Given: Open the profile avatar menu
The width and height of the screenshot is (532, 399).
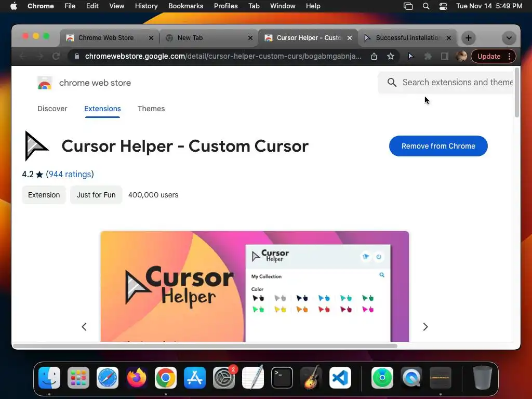Looking at the screenshot, I should point(461,56).
